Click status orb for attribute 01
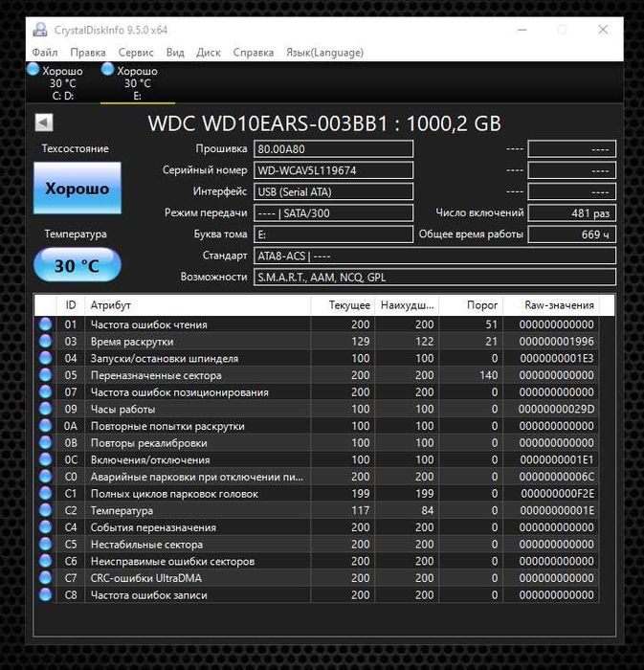This screenshot has width=644, height=670. (x=45, y=324)
